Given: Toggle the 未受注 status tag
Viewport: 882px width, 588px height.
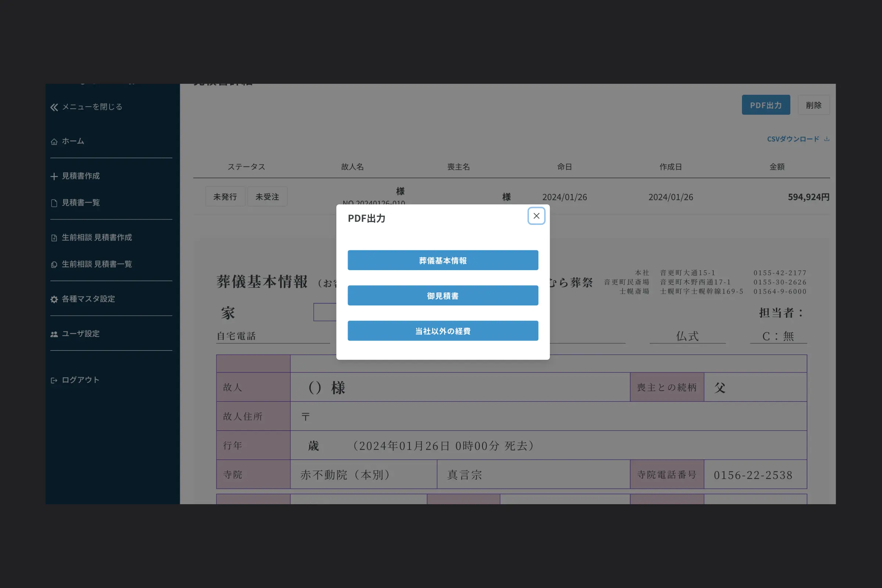Looking at the screenshot, I should click(267, 197).
